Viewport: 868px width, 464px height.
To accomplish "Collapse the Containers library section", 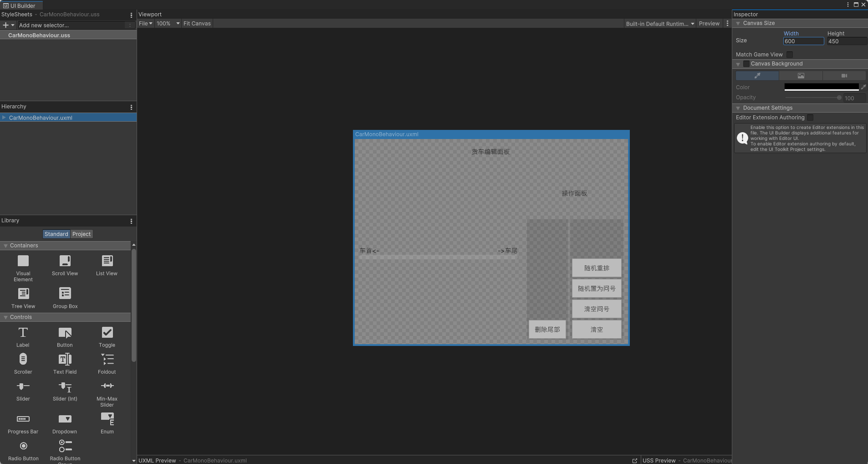I will (x=5, y=246).
